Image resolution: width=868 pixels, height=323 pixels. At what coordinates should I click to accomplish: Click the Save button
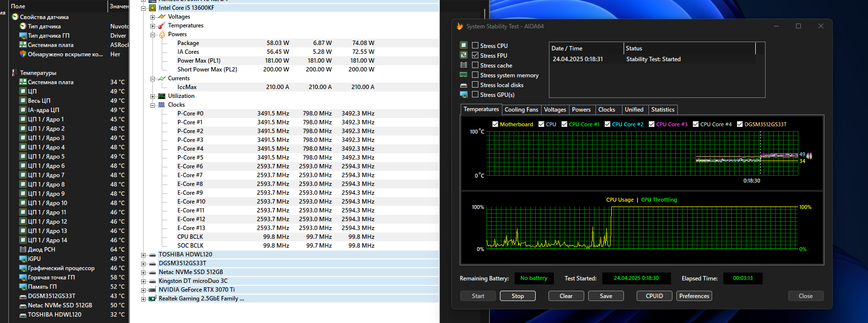[606, 296]
